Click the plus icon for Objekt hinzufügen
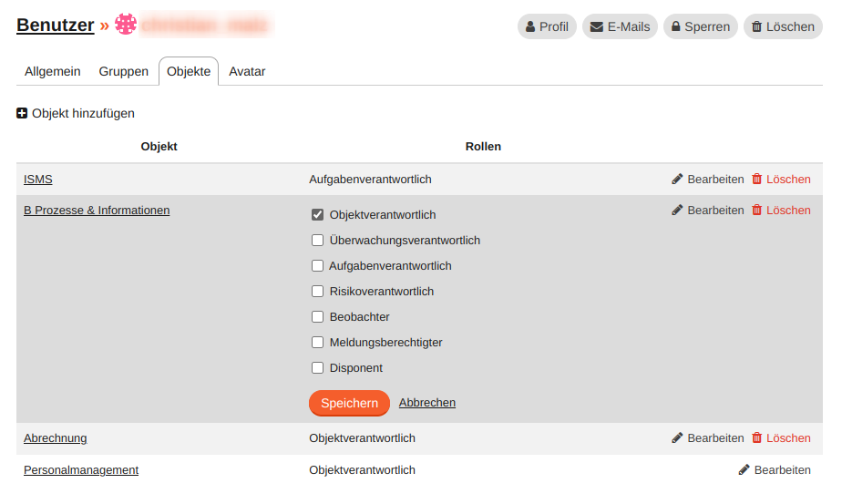The width and height of the screenshot is (842, 504). tap(22, 114)
